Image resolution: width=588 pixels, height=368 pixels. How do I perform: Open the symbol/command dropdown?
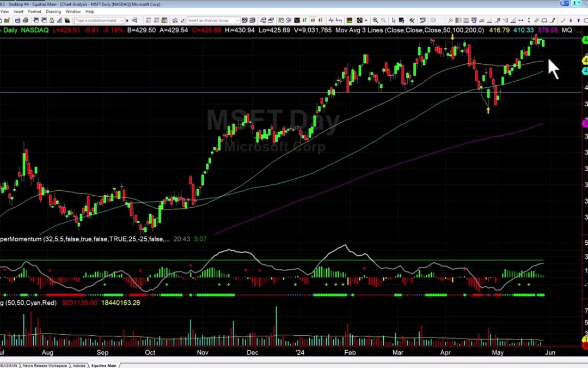pos(122,21)
